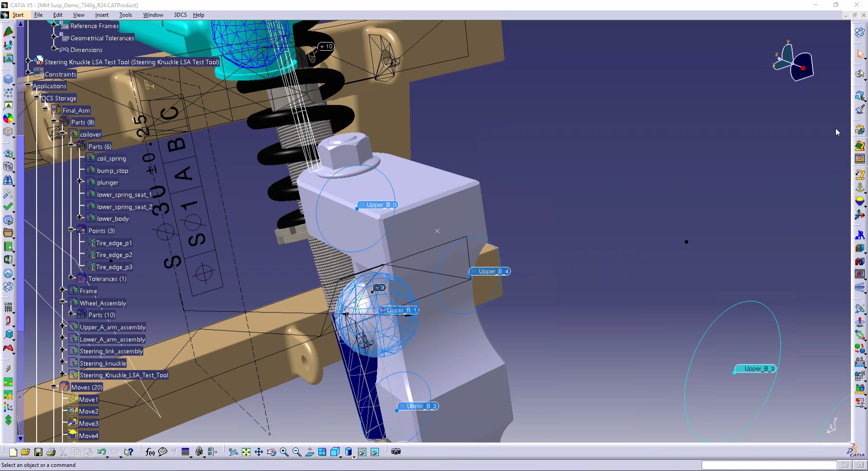Screen dimensions: 868x471
Task: Open the Formula f(x) tool
Action: point(150,452)
